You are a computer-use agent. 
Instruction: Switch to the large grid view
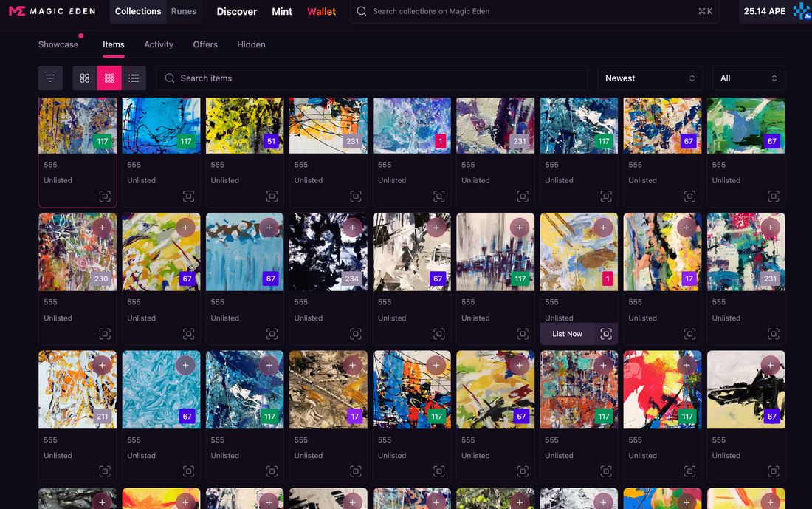point(85,78)
